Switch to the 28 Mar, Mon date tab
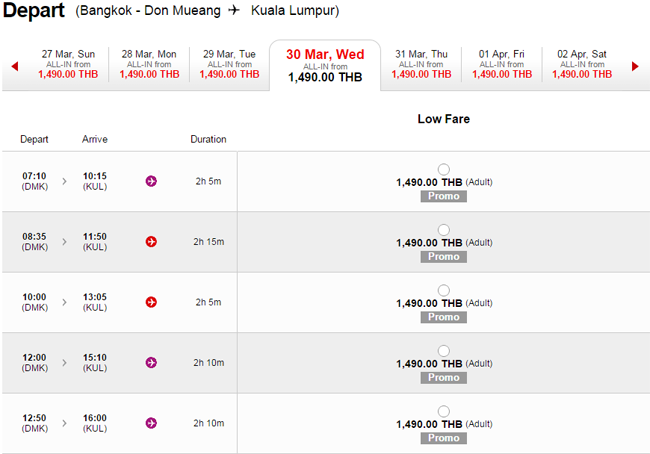The width and height of the screenshot is (650, 454). (149, 64)
